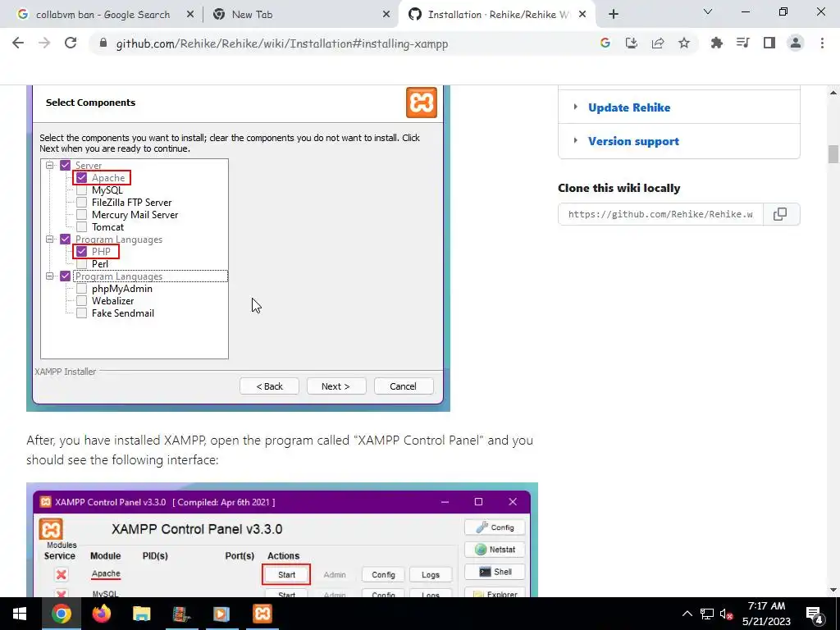Click the install app icon in address bar

[632, 43]
